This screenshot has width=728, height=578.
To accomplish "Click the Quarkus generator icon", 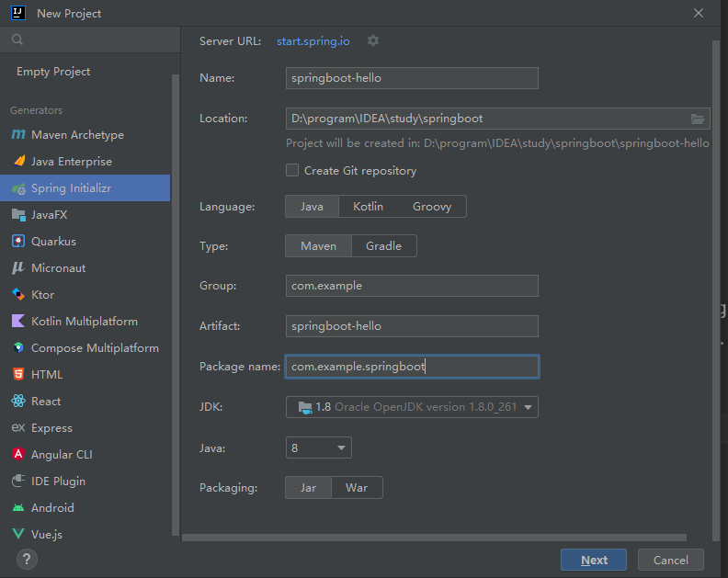I will pyautogui.click(x=18, y=241).
